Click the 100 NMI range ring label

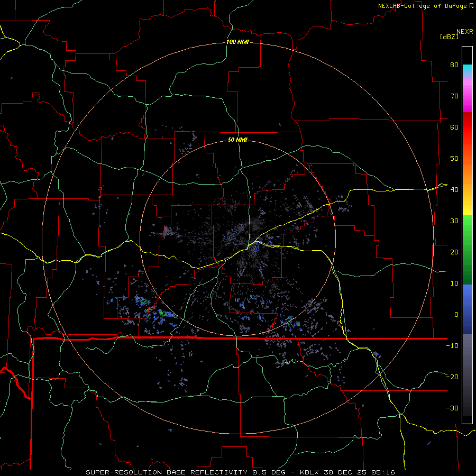tap(237, 42)
